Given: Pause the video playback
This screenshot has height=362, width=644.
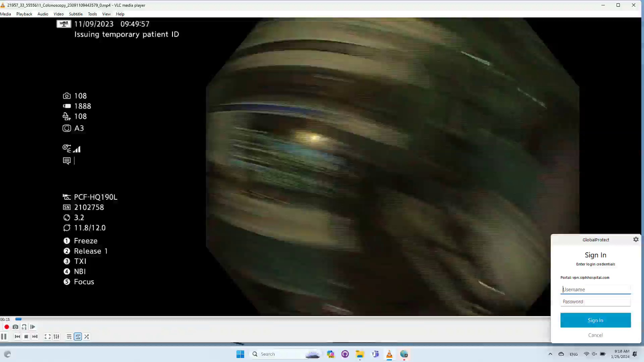Looking at the screenshot, I should click(4, 337).
